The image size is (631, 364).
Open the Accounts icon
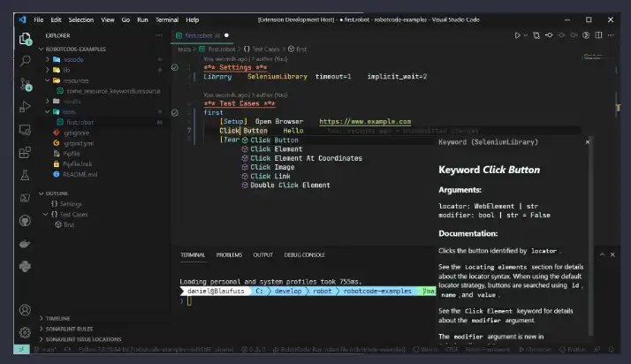(25, 310)
